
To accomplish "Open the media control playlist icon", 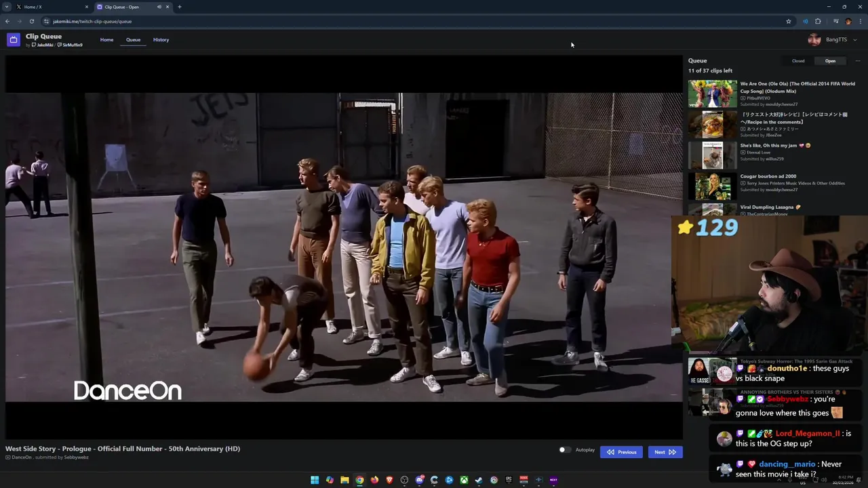I will (x=835, y=21).
